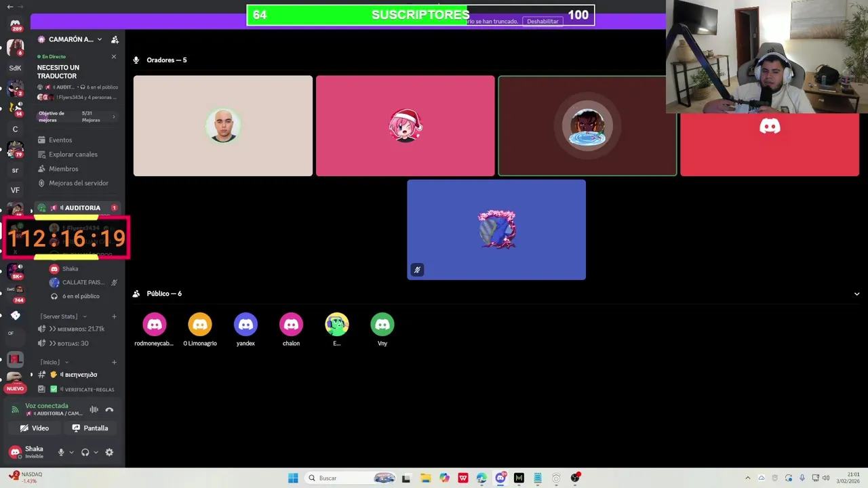Image resolution: width=868 pixels, height=488 pixels.
Task: Click audience member Vny
Action: [x=382, y=329]
